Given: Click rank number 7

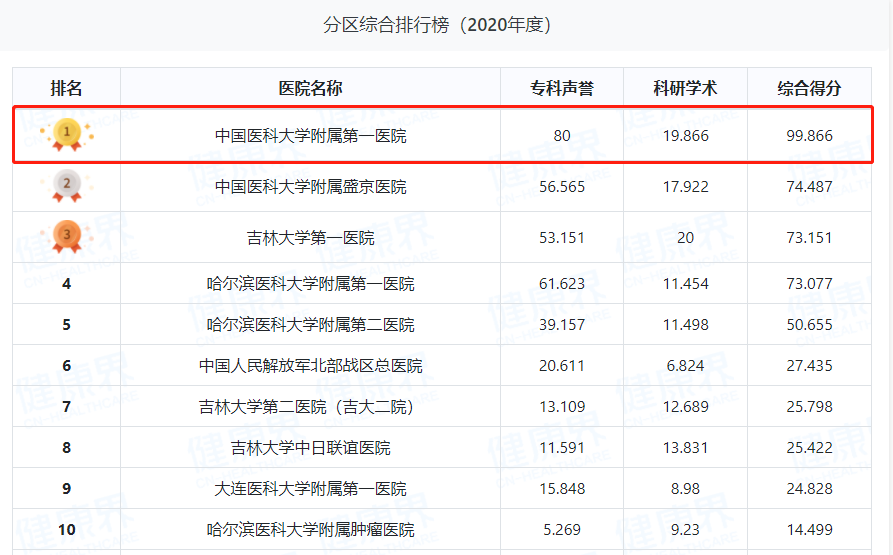Looking at the screenshot, I should coord(67,406).
